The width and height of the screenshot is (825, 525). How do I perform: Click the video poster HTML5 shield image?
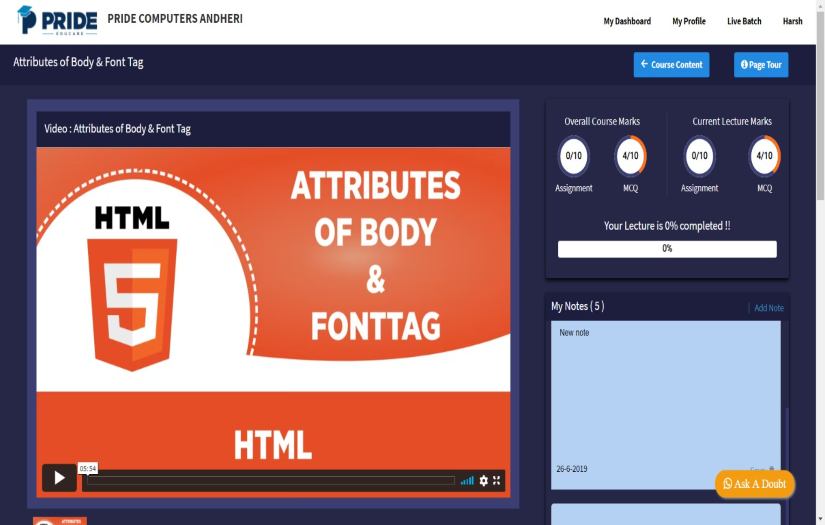click(x=132, y=305)
